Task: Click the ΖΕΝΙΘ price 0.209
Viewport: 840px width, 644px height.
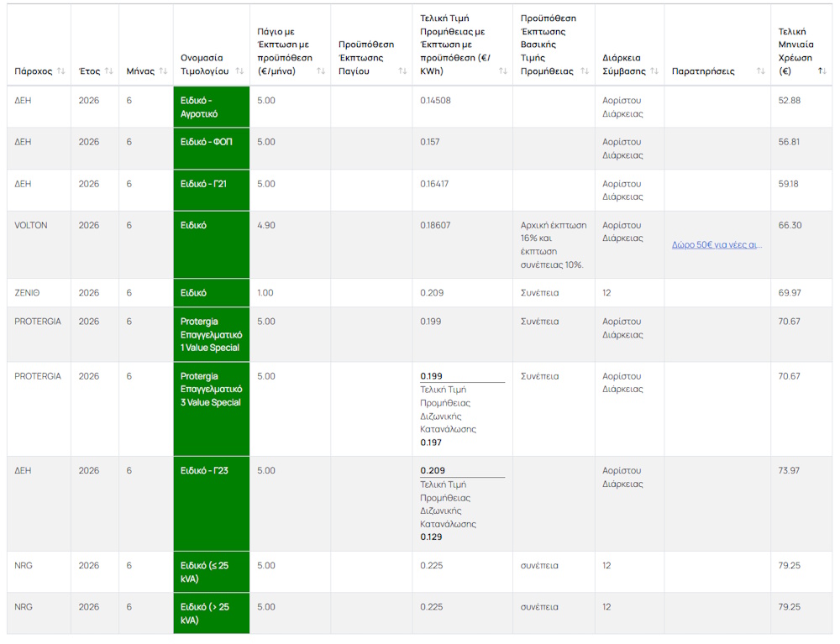Action: point(432,293)
